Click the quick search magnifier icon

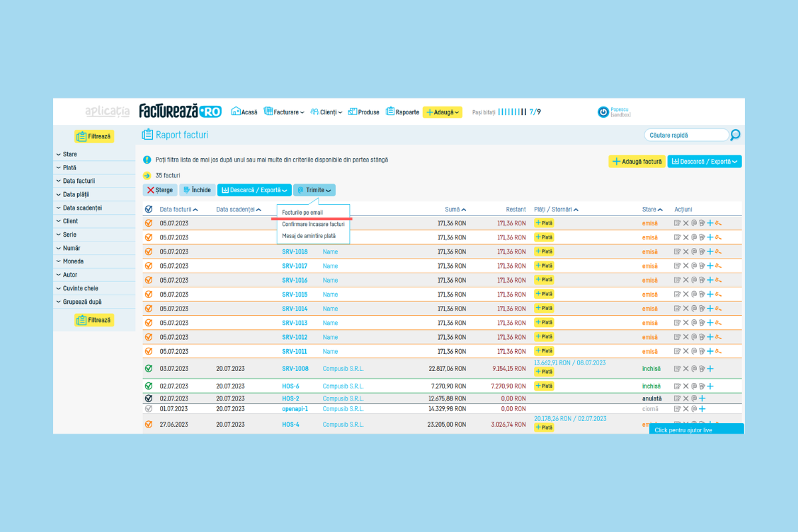pyautogui.click(x=735, y=135)
